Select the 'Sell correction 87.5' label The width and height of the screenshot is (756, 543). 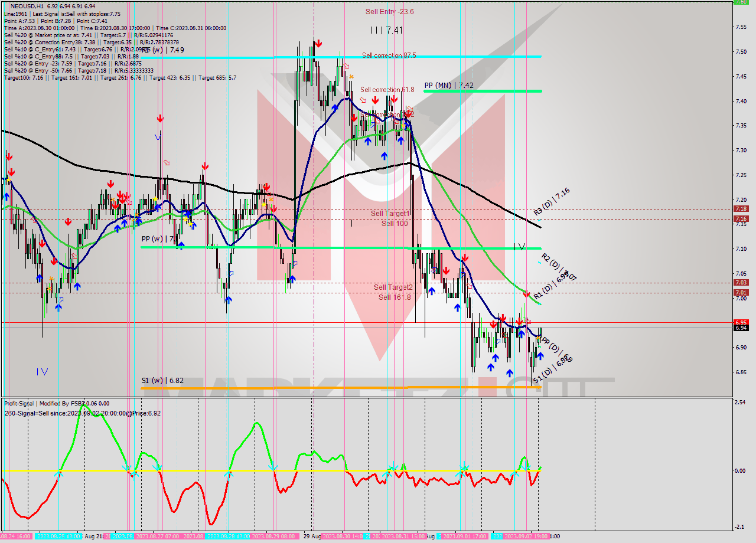coord(389,55)
